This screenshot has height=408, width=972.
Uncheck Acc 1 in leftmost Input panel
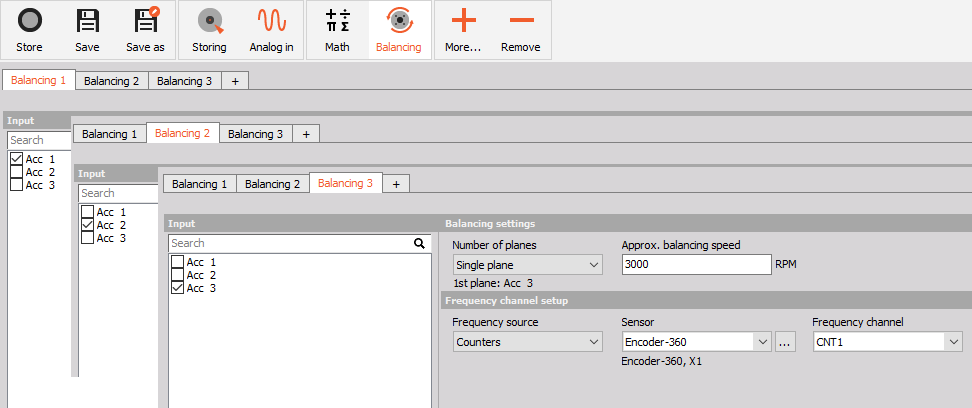click(x=17, y=159)
